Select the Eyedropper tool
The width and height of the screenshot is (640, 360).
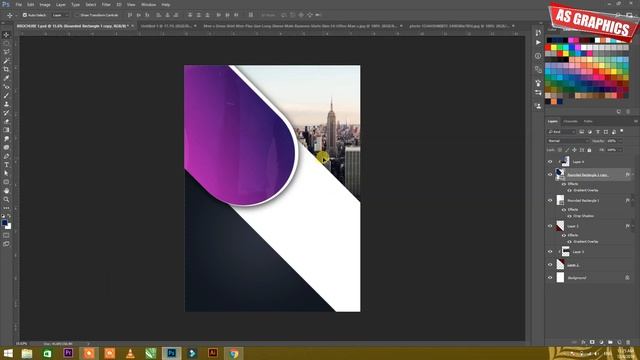(x=6, y=78)
